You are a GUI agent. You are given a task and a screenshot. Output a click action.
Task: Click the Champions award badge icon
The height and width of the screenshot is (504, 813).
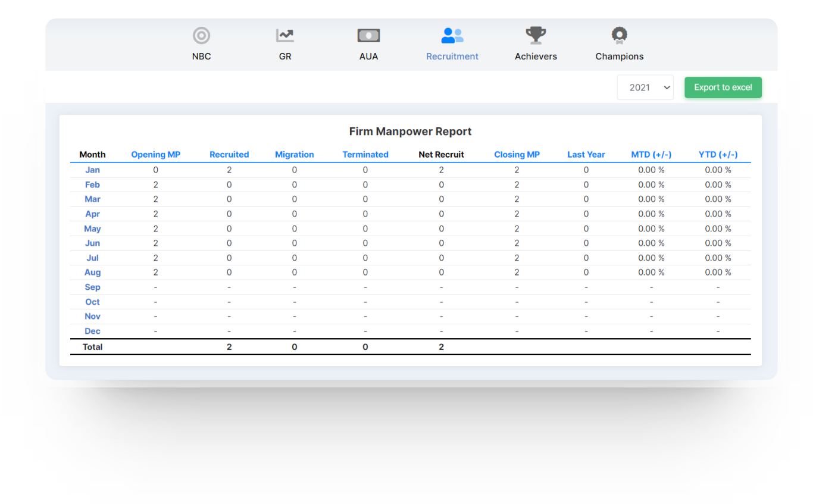(620, 36)
